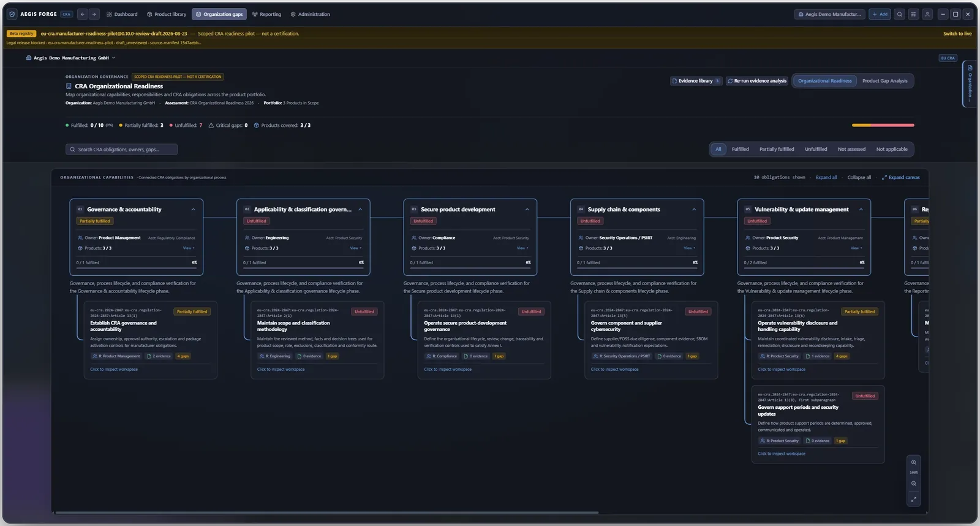Click Collapse all link

click(859, 177)
